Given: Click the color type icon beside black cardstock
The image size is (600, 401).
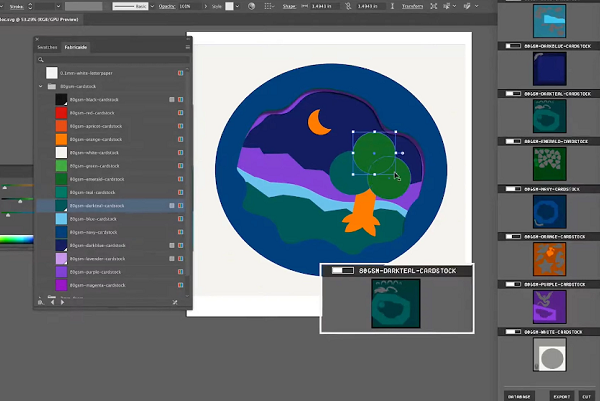Looking at the screenshot, I should pyautogui.click(x=171, y=100).
